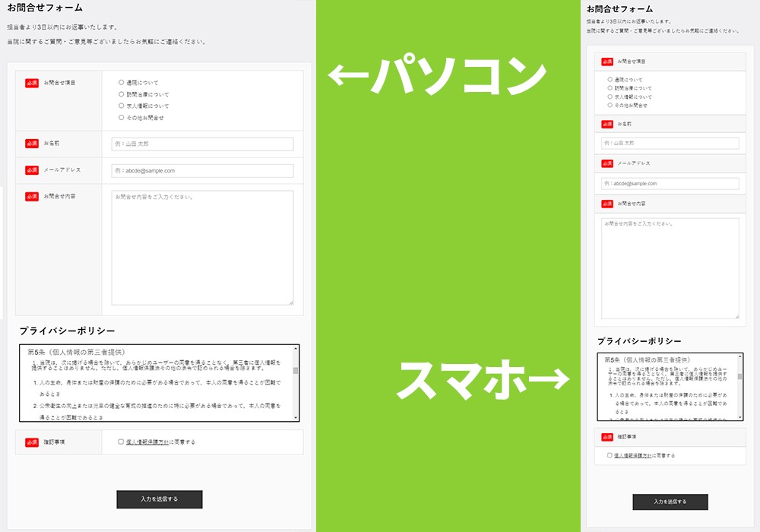
Task: Select 通院について radio in left desktop form
Action: 122,82
